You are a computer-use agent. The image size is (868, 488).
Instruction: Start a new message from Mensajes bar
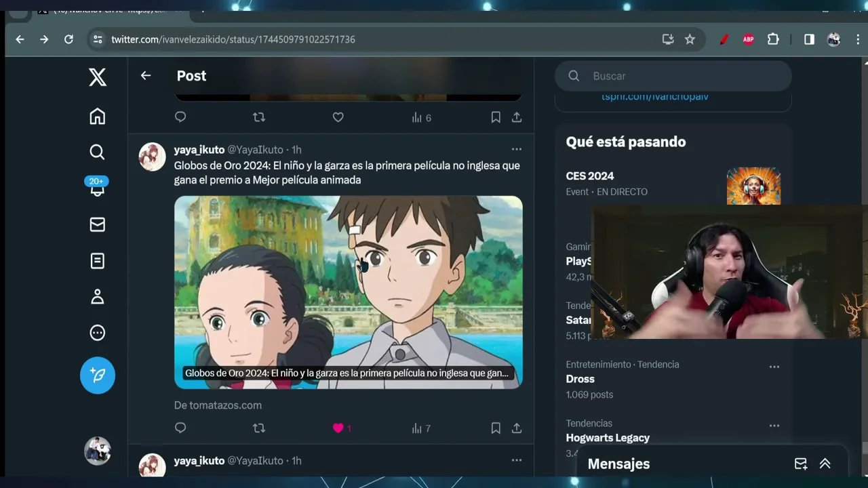coord(801,464)
